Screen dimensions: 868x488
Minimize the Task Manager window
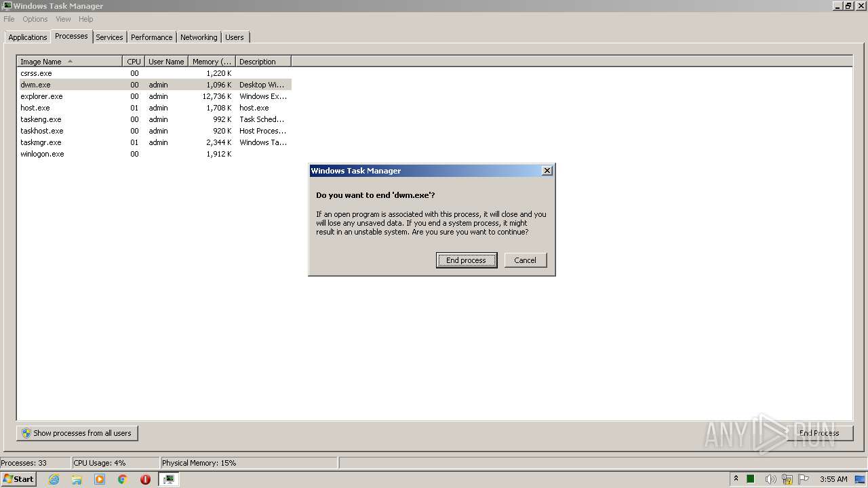tap(837, 6)
